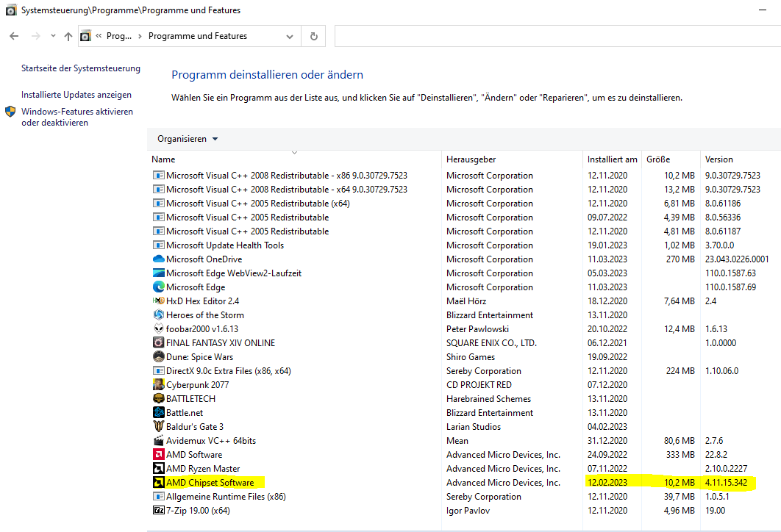
Task: Click the install date 09.07.2022 cell
Action: click(x=607, y=218)
